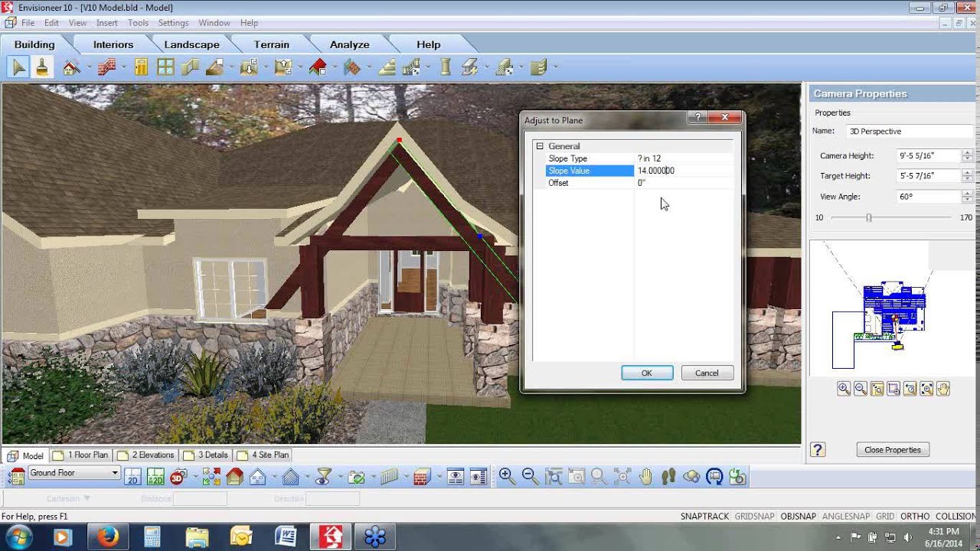This screenshot has width=980, height=551.
Task: Click the Windows Start button
Action: (x=18, y=536)
